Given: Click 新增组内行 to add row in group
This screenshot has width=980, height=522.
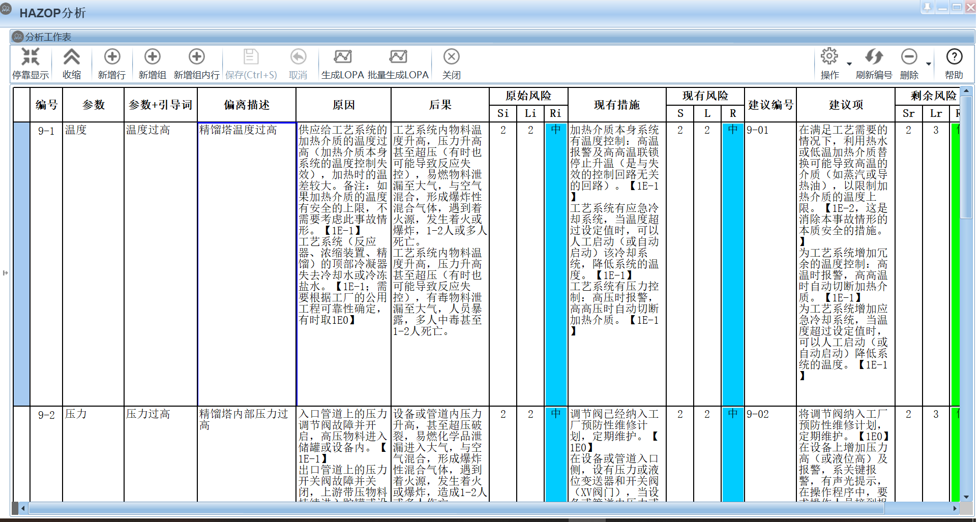Looking at the screenshot, I should pos(196,63).
